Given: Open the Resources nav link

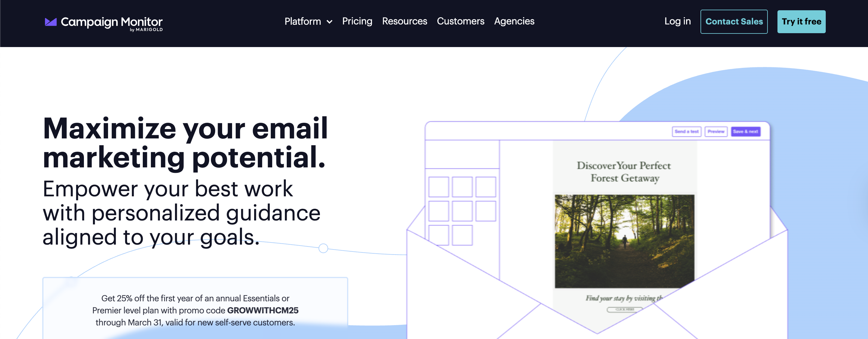Looking at the screenshot, I should pos(404,21).
